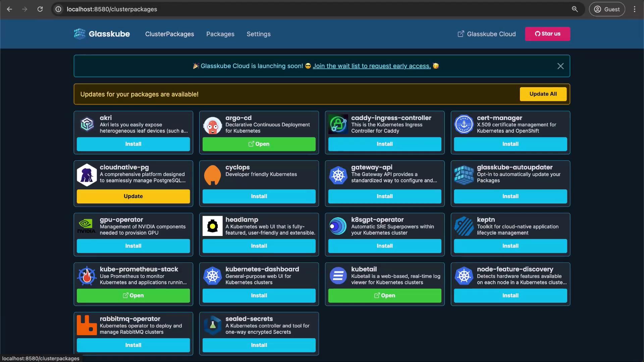Install the sealed-secrets package
This screenshot has height=362, width=644.
259,345
